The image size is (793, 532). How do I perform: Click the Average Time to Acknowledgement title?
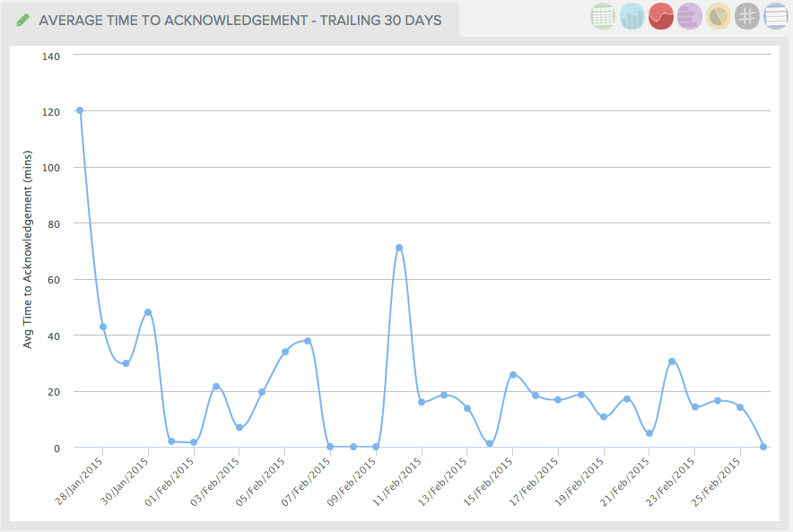pos(240,20)
